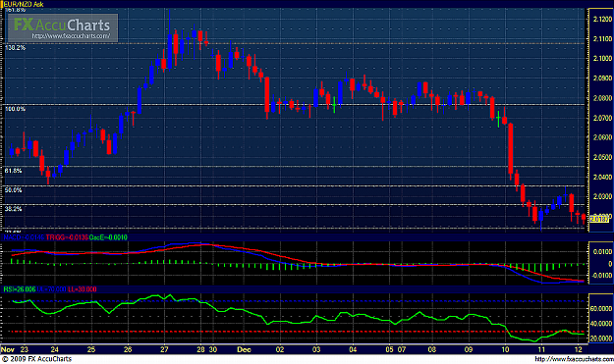
Task: Click the 2.1100 price axis label
Action: tap(602, 38)
